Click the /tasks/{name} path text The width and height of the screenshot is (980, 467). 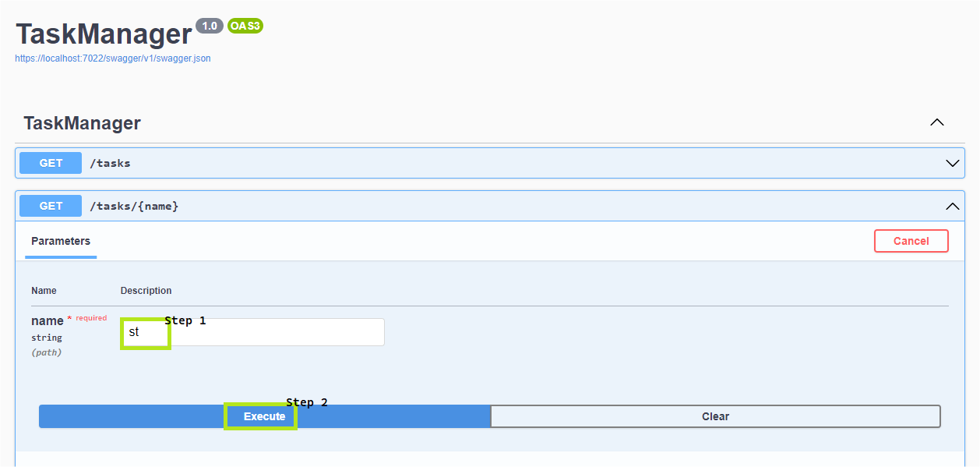tap(134, 206)
